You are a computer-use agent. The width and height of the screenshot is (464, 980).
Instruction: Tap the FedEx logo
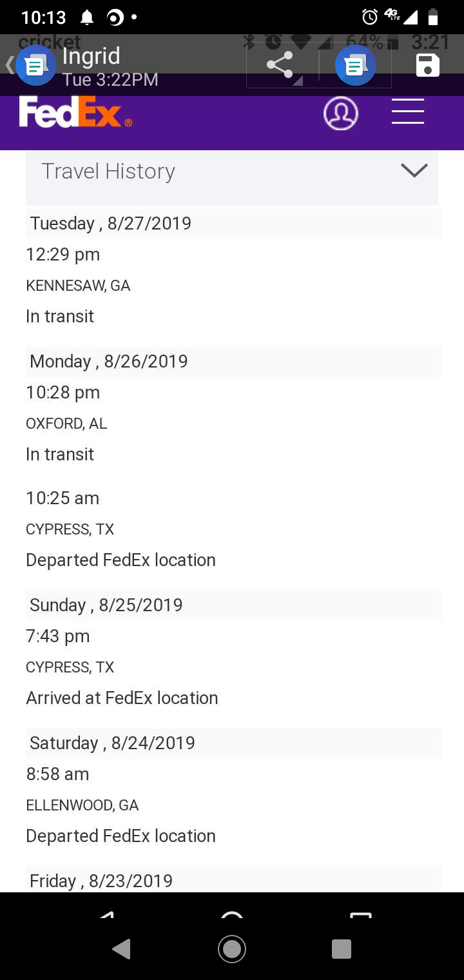tap(75, 113)
